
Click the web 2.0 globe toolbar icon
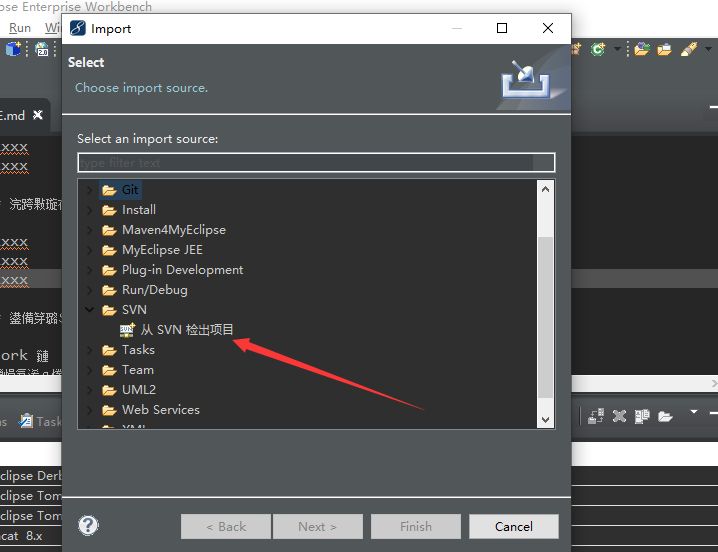[42, 49]
